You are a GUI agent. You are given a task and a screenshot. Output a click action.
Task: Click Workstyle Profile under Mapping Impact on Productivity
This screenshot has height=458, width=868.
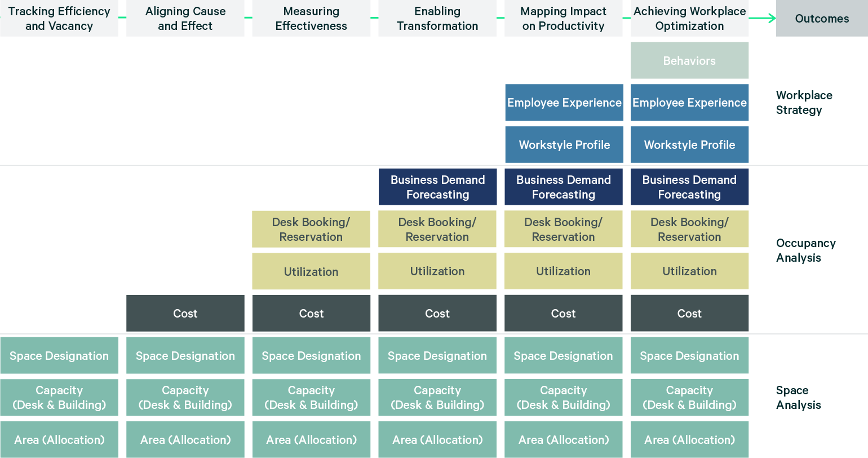tap(564, 144)
